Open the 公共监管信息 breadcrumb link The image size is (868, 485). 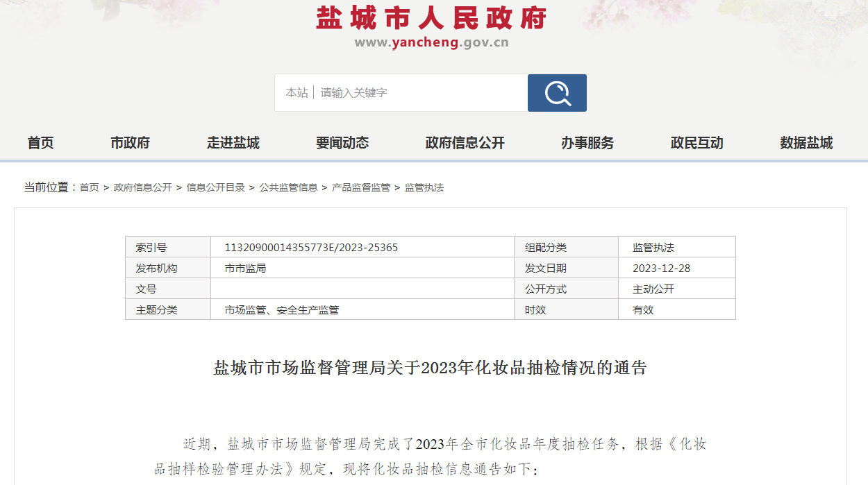pyautogui.click(x=289, y=187)
